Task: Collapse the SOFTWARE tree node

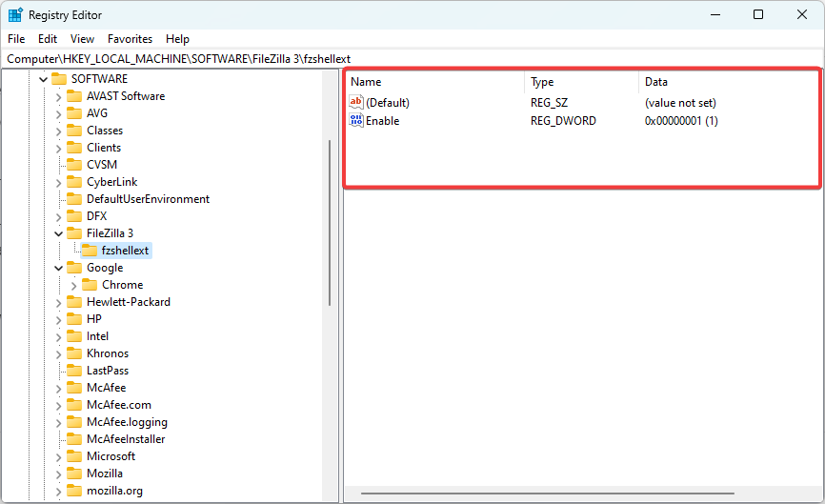Action: [43, 79]
